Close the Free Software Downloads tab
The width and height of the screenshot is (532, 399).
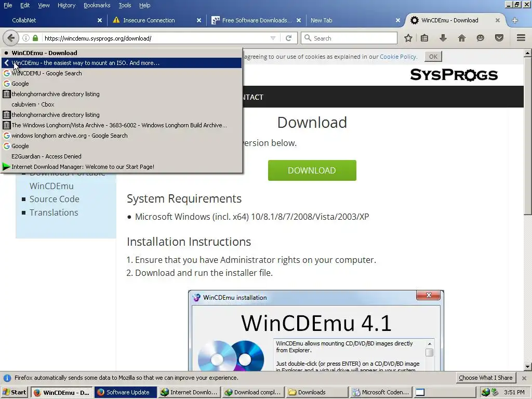click(x=299, y=20)
